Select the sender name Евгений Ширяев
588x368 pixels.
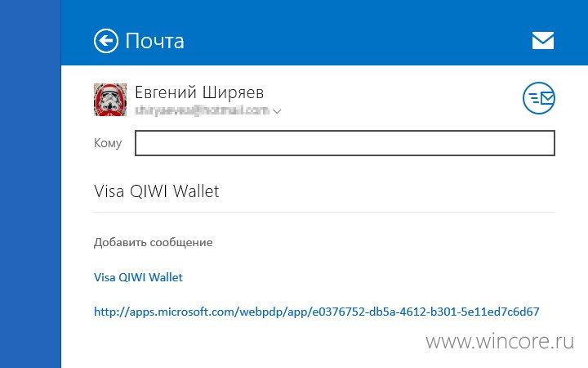[199, 92]
